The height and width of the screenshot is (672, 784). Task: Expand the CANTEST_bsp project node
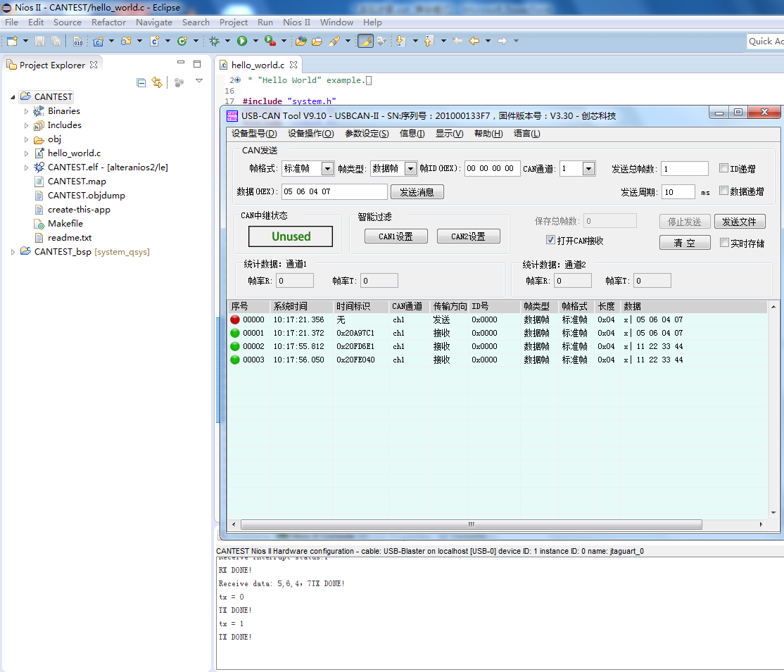tap(13, 252)
